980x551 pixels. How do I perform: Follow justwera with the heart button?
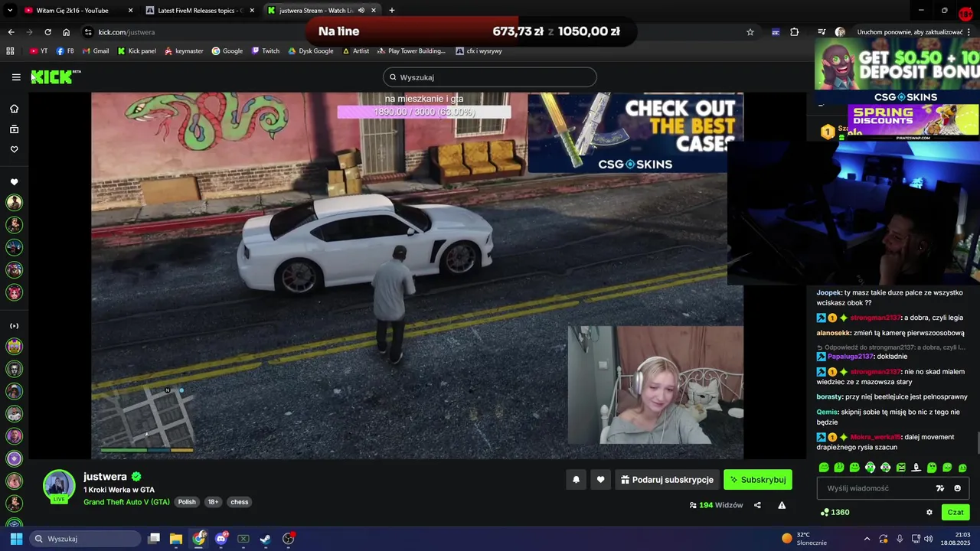coord(600,480)
